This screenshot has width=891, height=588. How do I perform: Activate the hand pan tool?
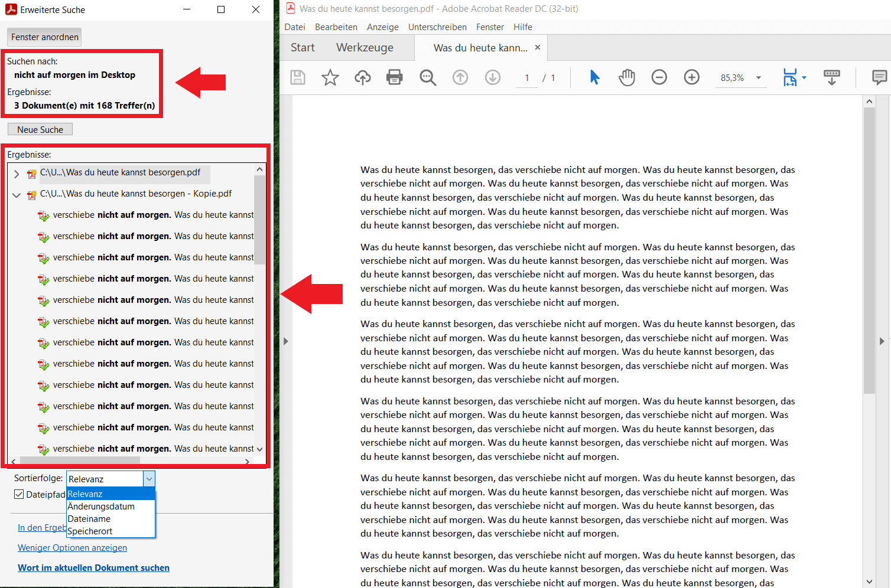tap(627, 77)
